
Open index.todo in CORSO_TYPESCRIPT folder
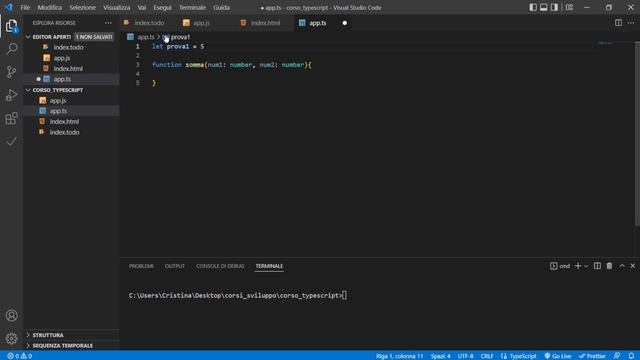[x=64, y=132]
